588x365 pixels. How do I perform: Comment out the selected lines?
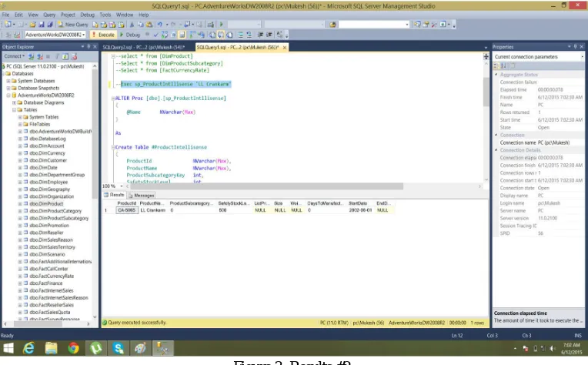pyautogui.click(x=240, y=35)
